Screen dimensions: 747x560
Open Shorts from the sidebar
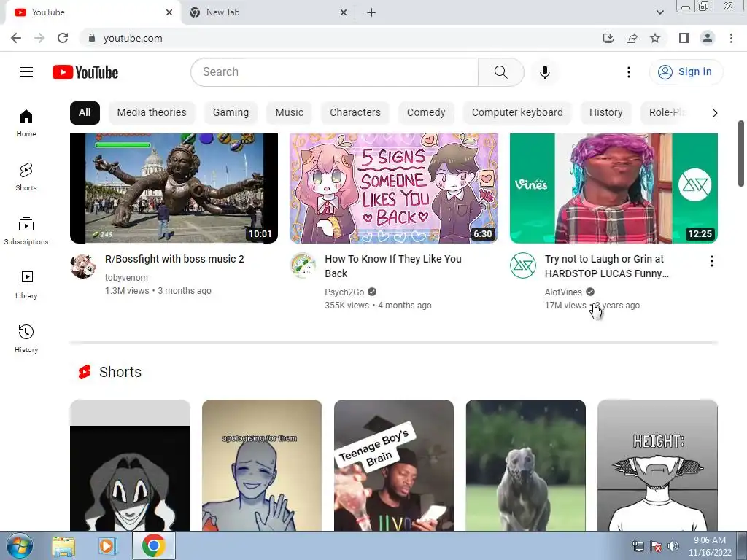[26, 176]
